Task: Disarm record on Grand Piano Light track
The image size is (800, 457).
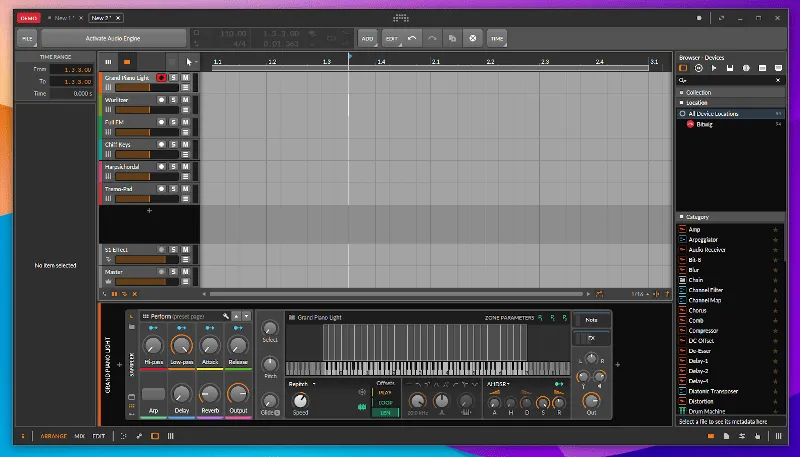Action: [x=161, y=78]
